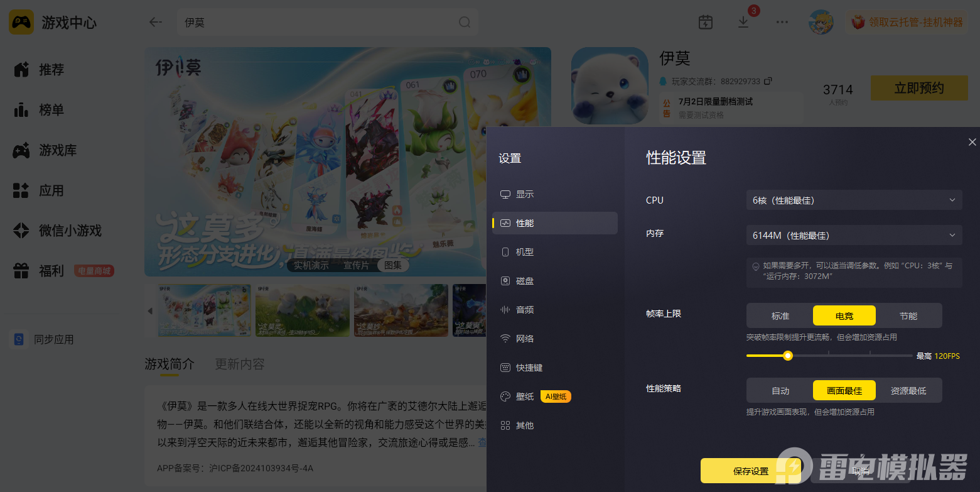Set 性能策略 to 自动
Screen dimensions: 980x492
point(780,390)
